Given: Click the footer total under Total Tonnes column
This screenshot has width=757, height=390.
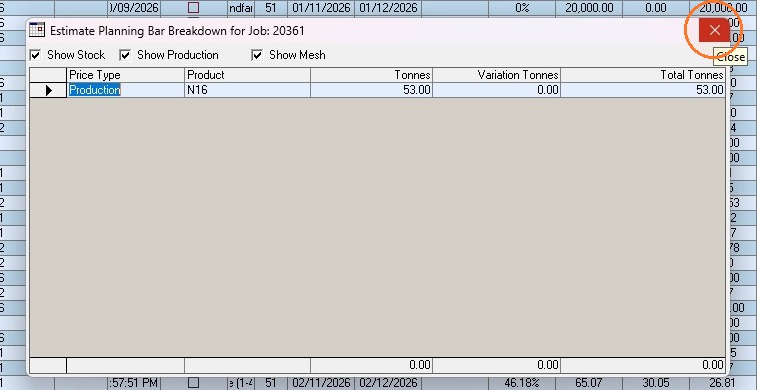Looking at the screenshot, I should [x=643, y=365].
